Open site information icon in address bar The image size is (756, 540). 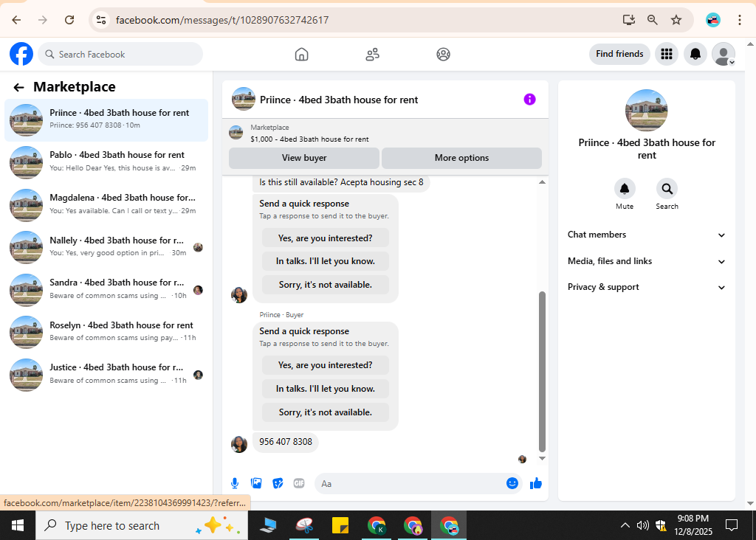(x=100, y=20)
